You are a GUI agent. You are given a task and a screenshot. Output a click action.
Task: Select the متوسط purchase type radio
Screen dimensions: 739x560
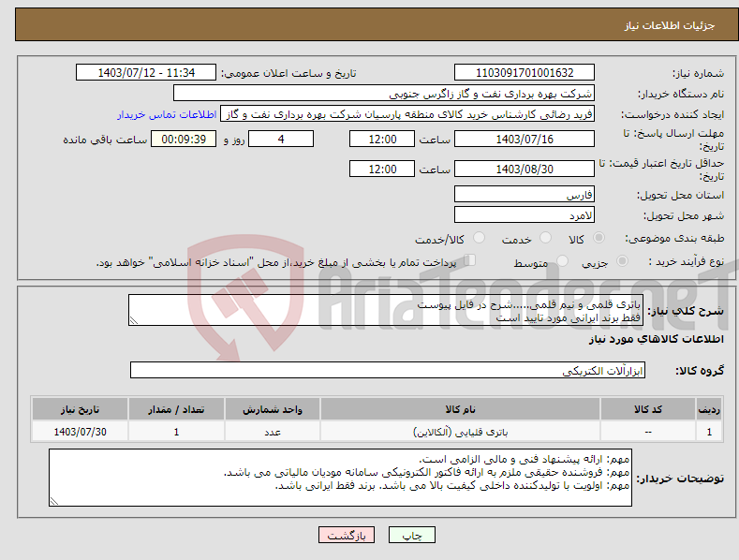(x=562, y=260)
